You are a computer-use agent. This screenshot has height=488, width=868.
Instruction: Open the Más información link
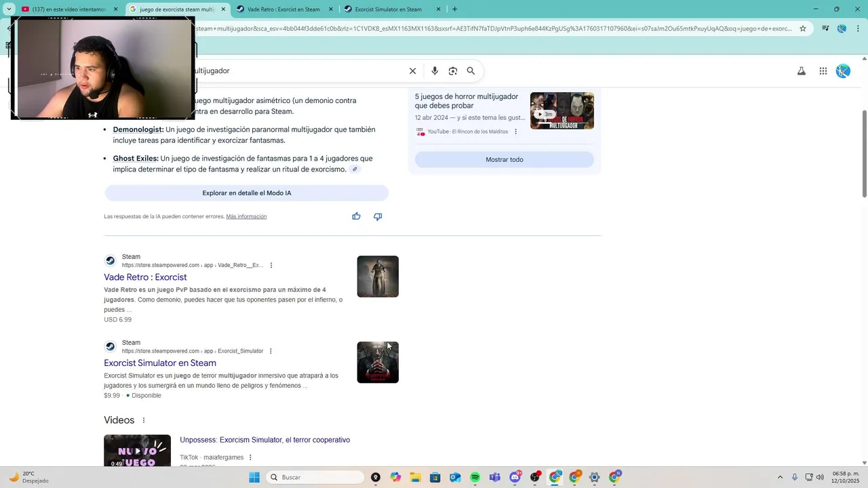246,216
